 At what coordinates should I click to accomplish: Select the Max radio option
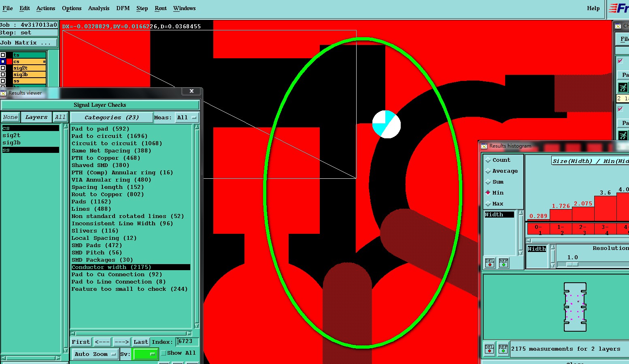point(488,204)
